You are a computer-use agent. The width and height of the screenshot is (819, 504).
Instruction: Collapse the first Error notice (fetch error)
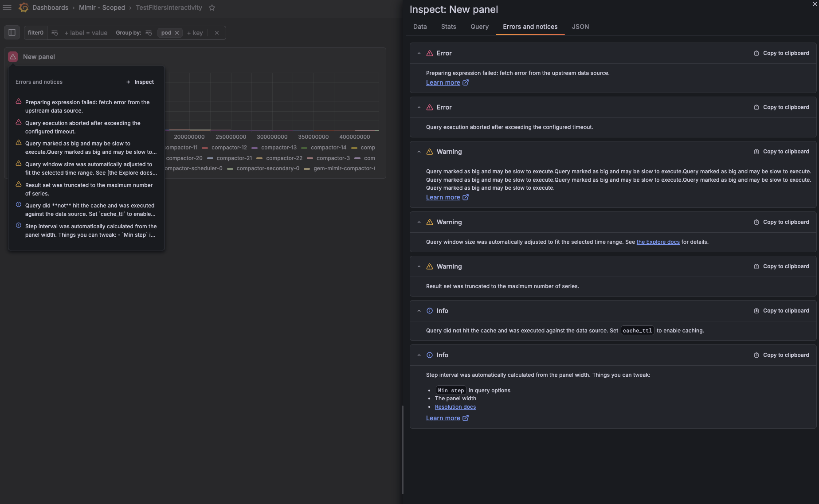coord(419,53)
